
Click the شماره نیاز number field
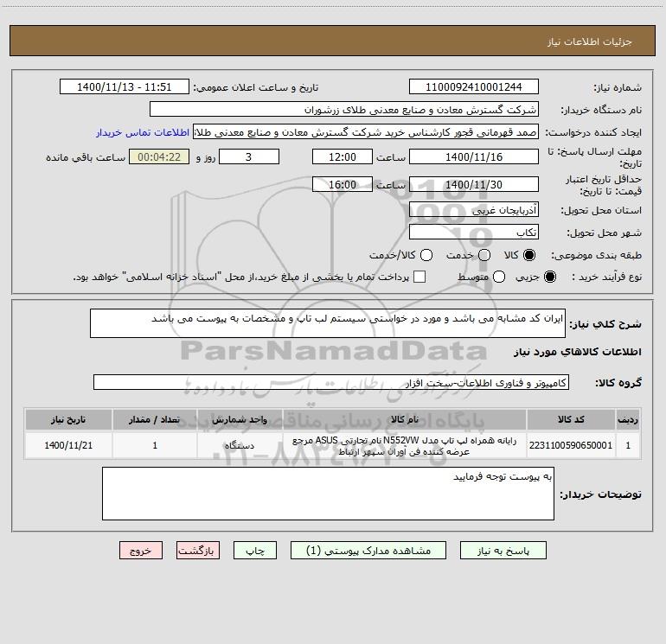pos(474,86)
